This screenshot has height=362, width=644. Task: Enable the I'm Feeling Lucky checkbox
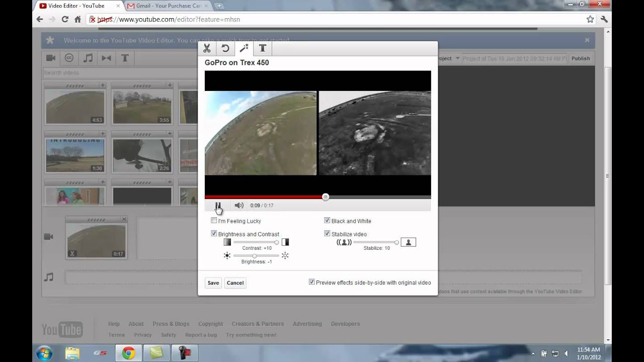(x=214, y=221)
